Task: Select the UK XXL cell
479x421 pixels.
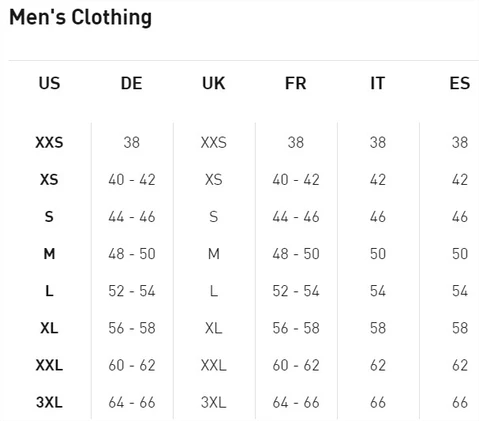Action: tap(214, 365)
